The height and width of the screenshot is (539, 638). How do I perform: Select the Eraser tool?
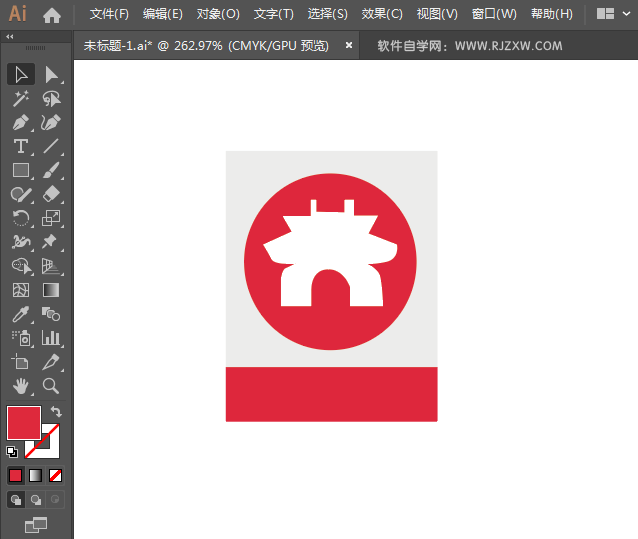pos(51,194)
